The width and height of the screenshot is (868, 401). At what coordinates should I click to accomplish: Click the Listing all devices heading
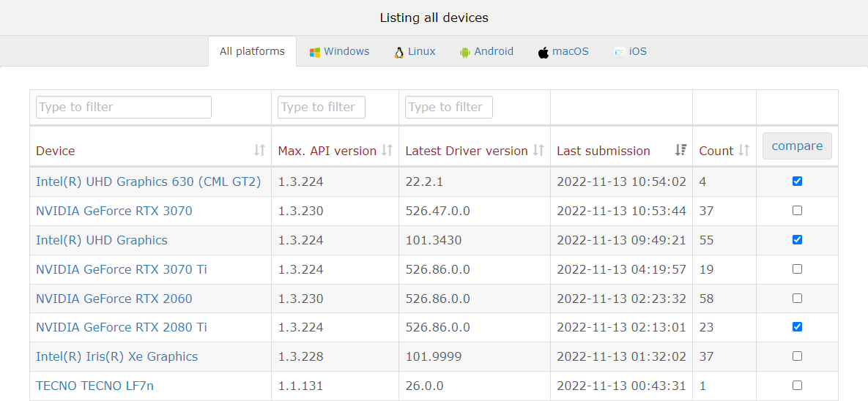pyautogui.click(x=434, y=18)
